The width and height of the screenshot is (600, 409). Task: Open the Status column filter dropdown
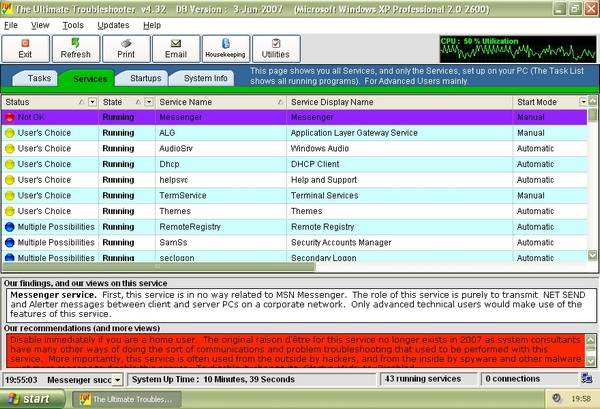(92, 102)
